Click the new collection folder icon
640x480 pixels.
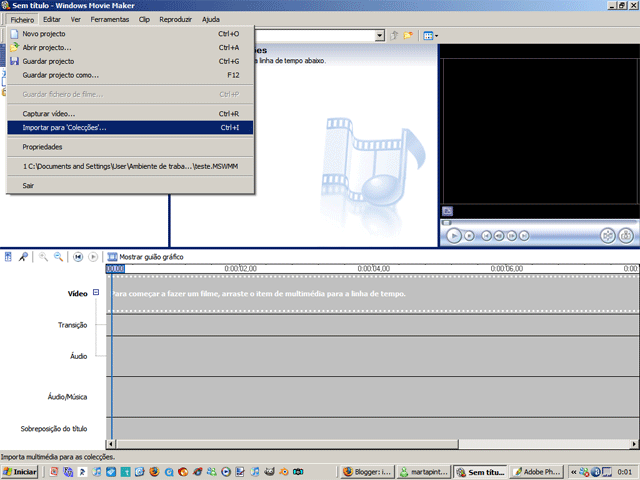[x=408, y=36]
